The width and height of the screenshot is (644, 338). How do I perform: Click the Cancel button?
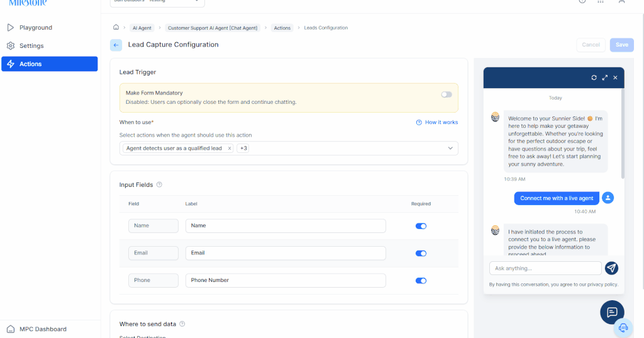click(x=591, y=45)
